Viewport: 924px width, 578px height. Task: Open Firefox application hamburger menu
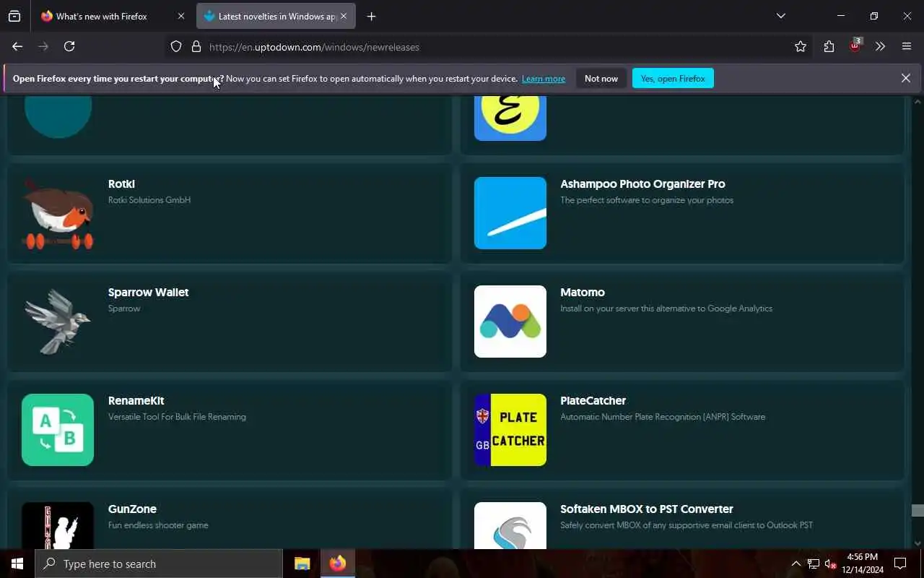click(907, 46)
